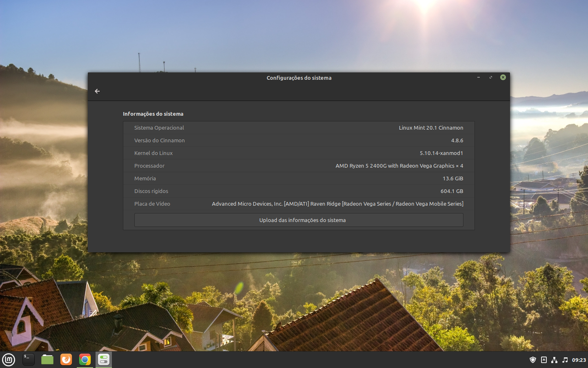588x368 pixels.
Task: Select the System Settings panel window button
Action: tap(103, 359)
